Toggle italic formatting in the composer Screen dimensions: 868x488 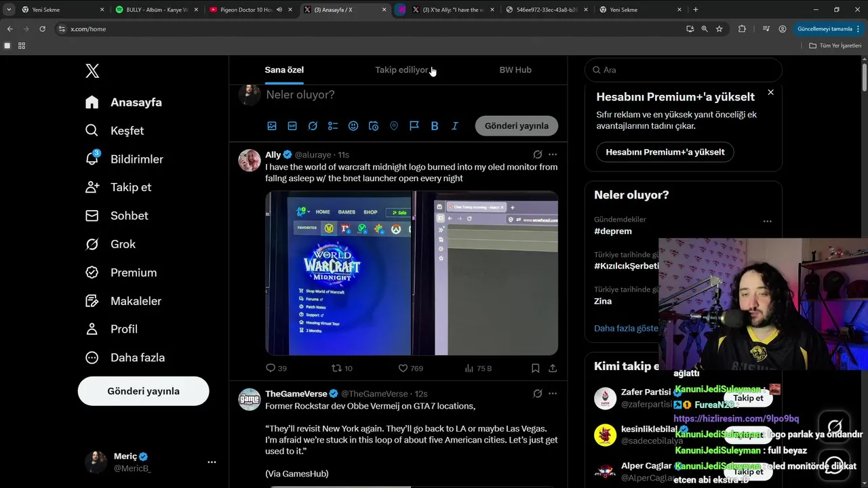coord(455,126)
